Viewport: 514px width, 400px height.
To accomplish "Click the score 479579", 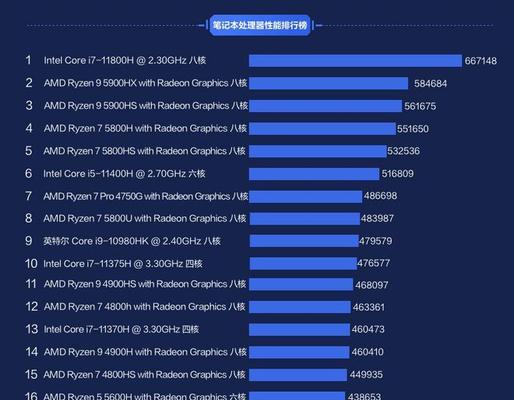I will click(x=376, y=241).
